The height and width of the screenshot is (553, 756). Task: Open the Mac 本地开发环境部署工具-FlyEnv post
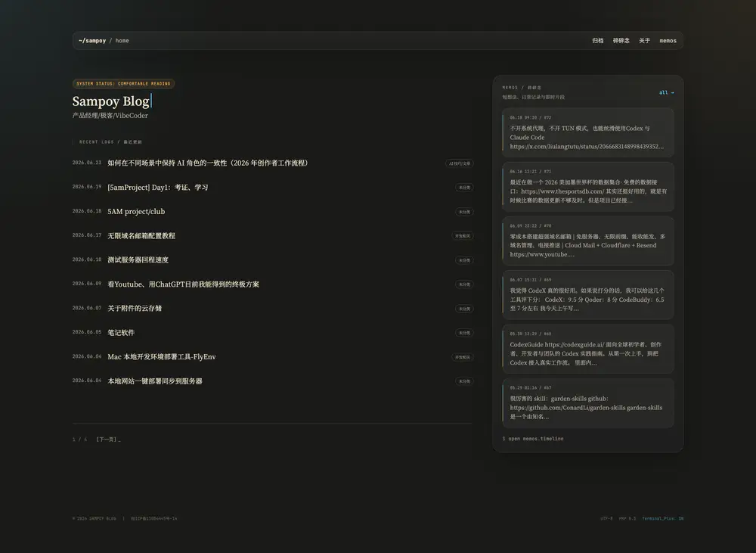[162, 356]
